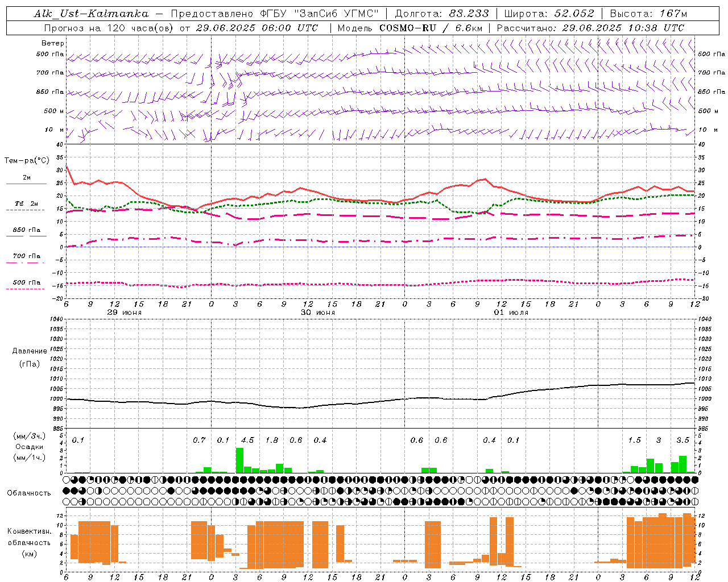Select the model label COSMO-RU / 6.6км
The height and width of the screenshot is (582, 728).
click(x=431, y=28)
